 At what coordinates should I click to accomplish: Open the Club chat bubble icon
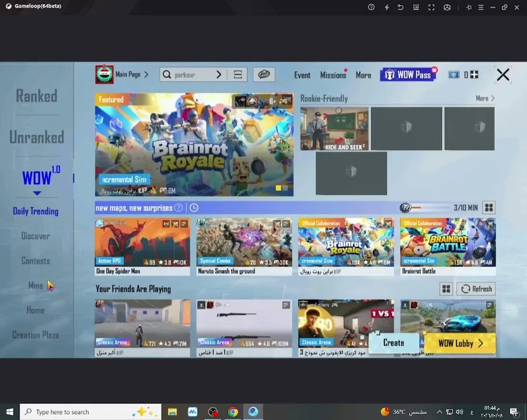pyautogui.click(x=264, y=75)
